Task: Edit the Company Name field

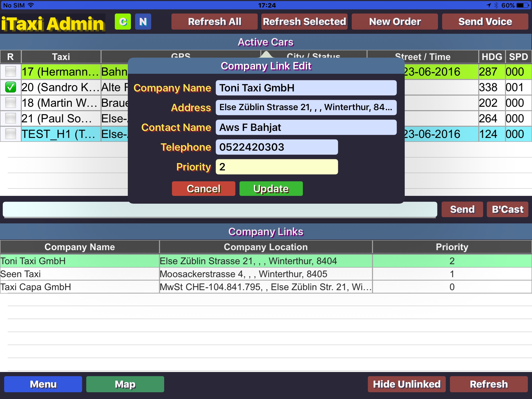Action: point(306,88)
